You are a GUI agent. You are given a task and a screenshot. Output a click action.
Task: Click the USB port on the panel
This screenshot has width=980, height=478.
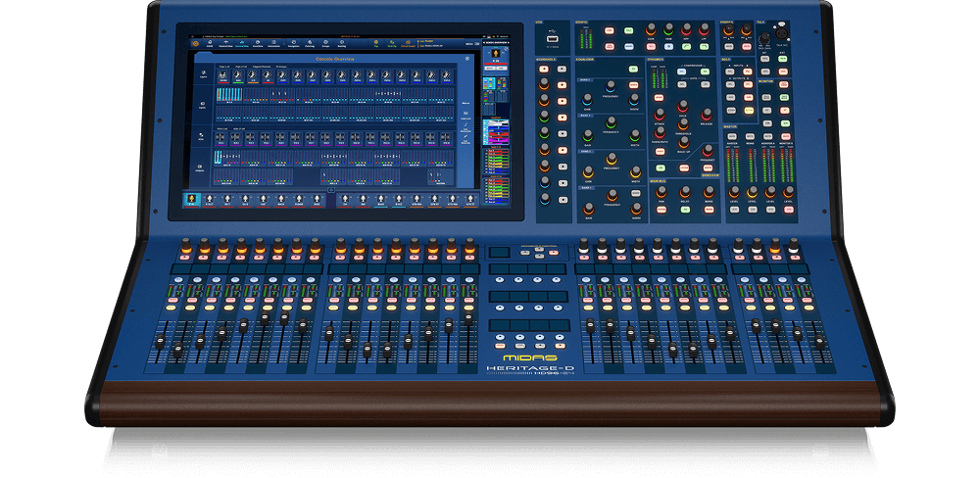[x=553, y=39]
